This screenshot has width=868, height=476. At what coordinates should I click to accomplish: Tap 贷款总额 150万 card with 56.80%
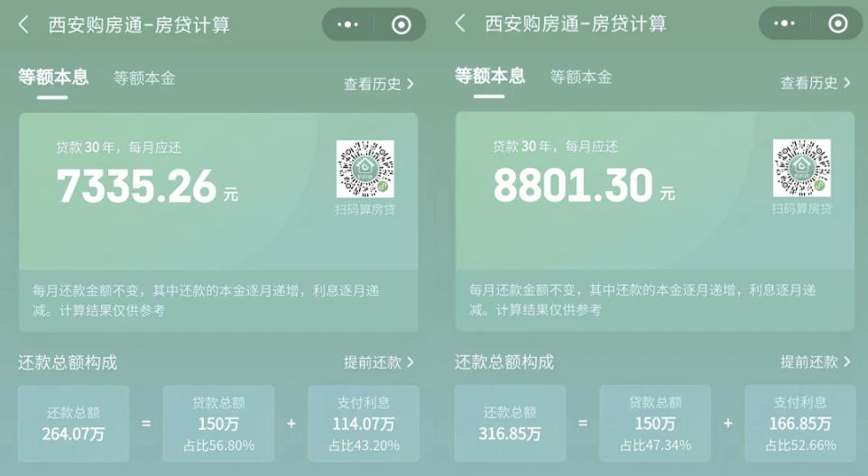pyautogui.click(x=218, y=424)
